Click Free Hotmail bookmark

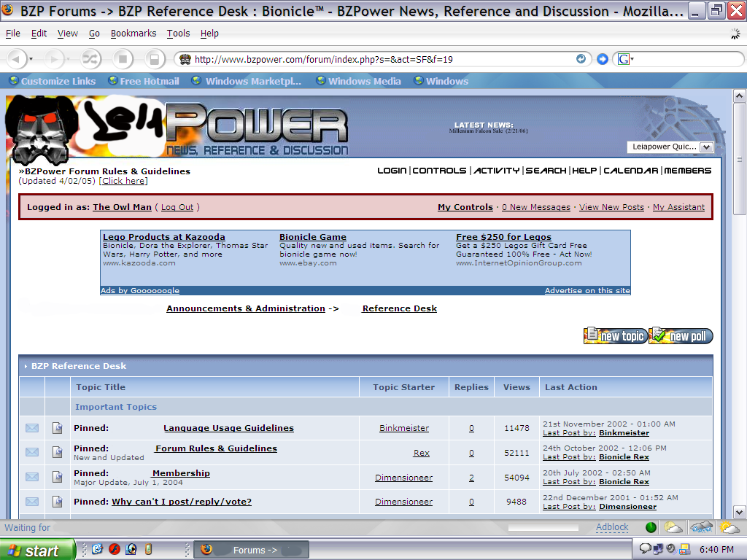(144, 81)
